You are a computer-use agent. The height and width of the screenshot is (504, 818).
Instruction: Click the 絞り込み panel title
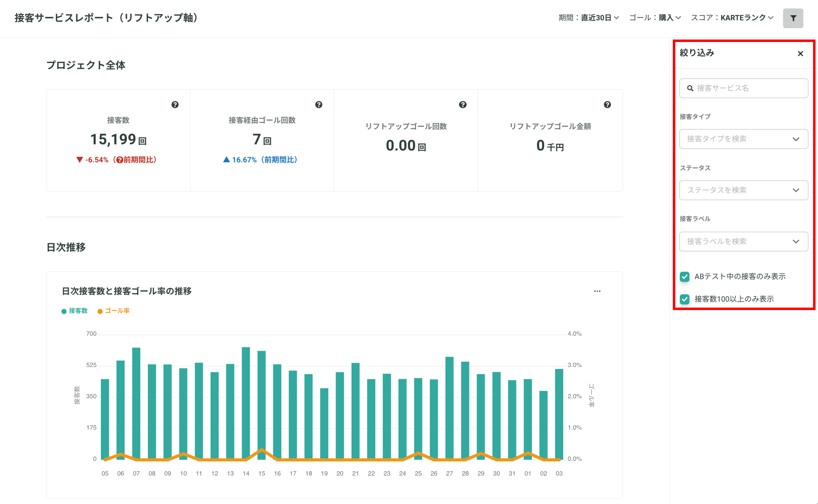697,53
